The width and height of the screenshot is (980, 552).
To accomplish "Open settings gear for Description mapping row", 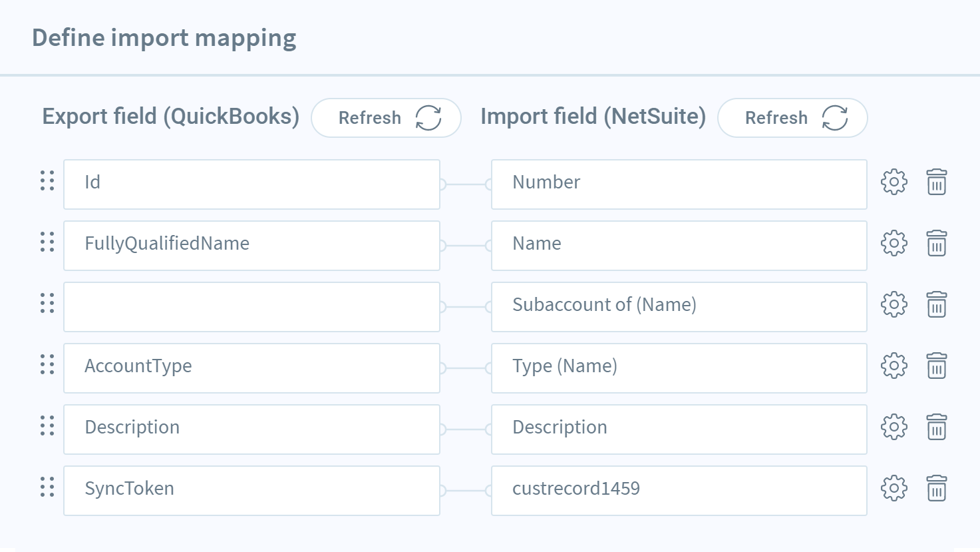I will point(894,427).
